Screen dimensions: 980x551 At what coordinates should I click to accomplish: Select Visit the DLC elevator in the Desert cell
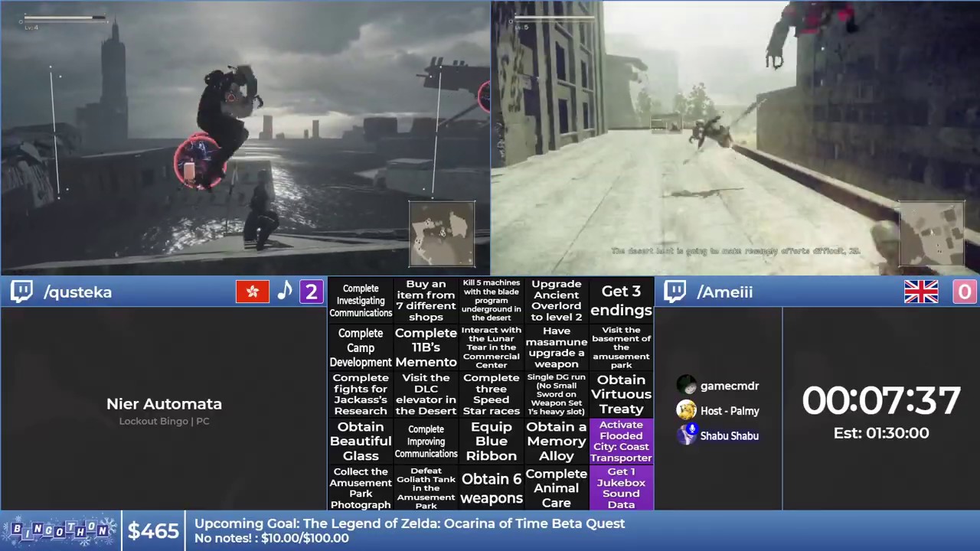426,394
